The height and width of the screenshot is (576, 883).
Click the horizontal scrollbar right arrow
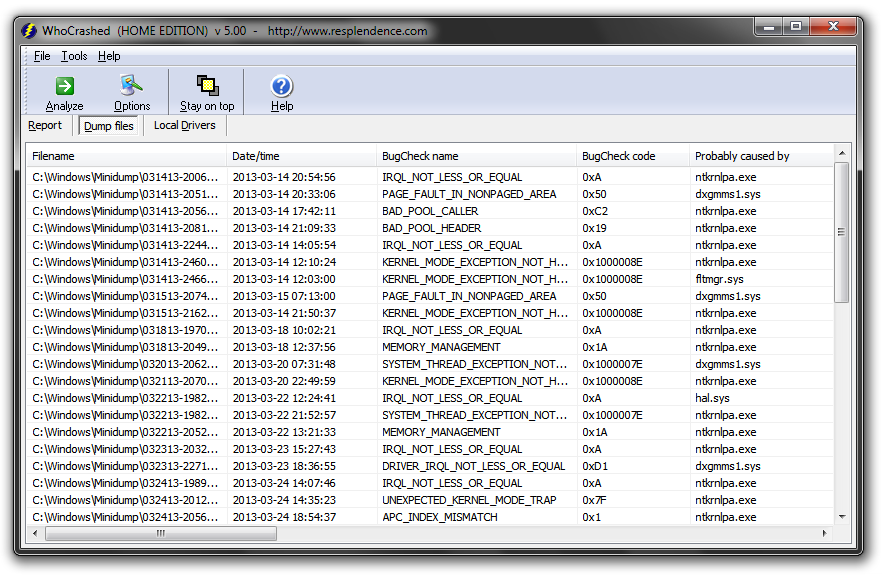(x=825, y=533)
